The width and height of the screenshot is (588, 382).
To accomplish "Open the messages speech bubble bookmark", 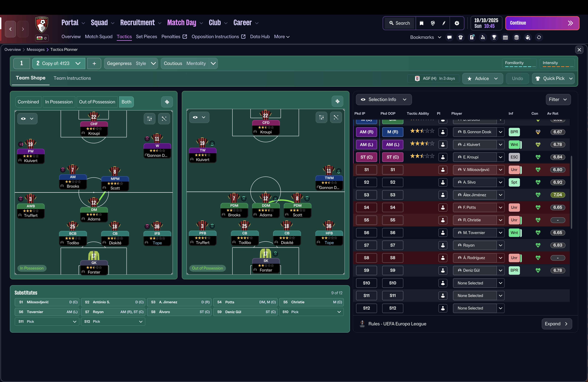I will (x=449, y=37).
